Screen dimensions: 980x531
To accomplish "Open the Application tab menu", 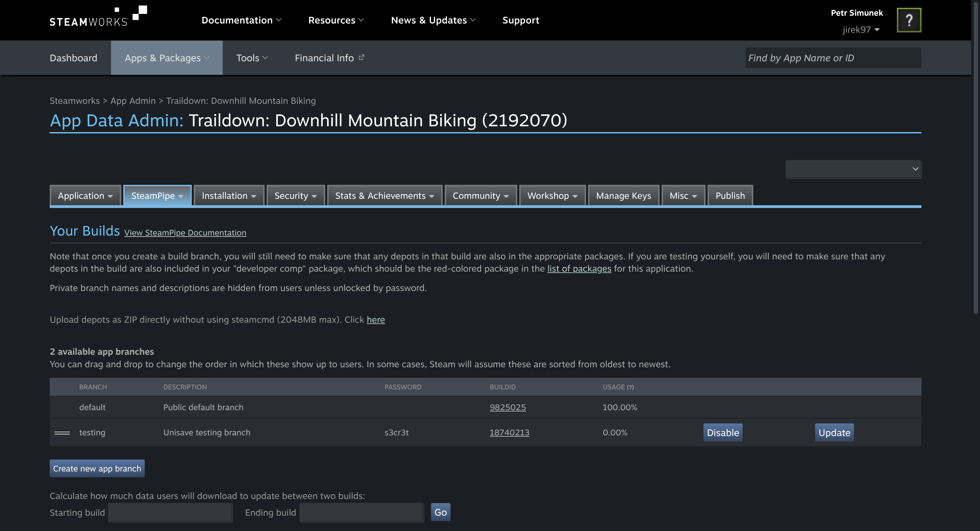I will pyautogui.click(x=85, y=195).
